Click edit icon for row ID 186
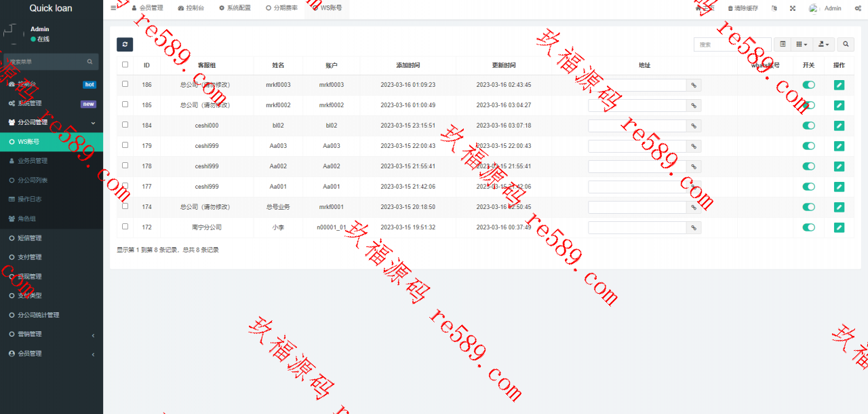This screenshot has height=414, width=868. point(839,85)
